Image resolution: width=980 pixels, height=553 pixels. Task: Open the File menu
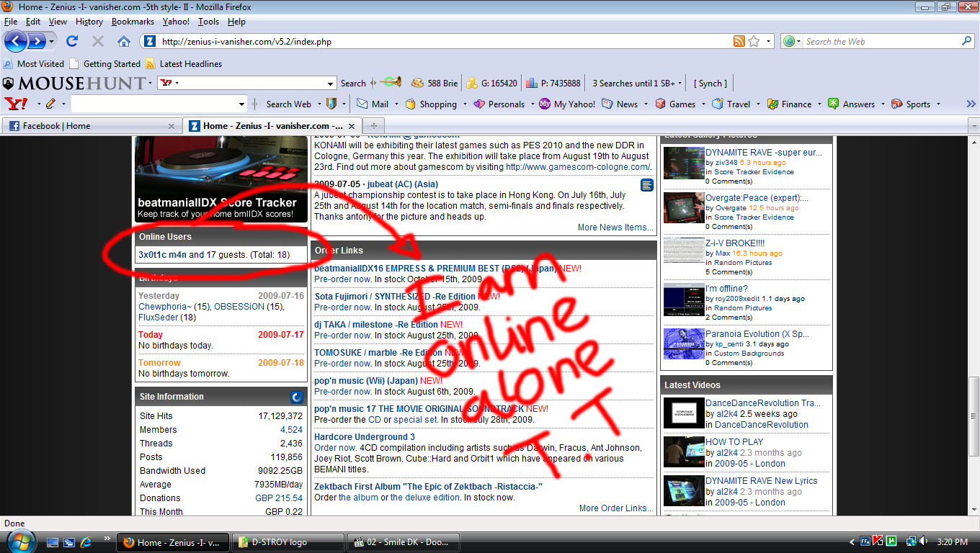(x=11, y=22)
